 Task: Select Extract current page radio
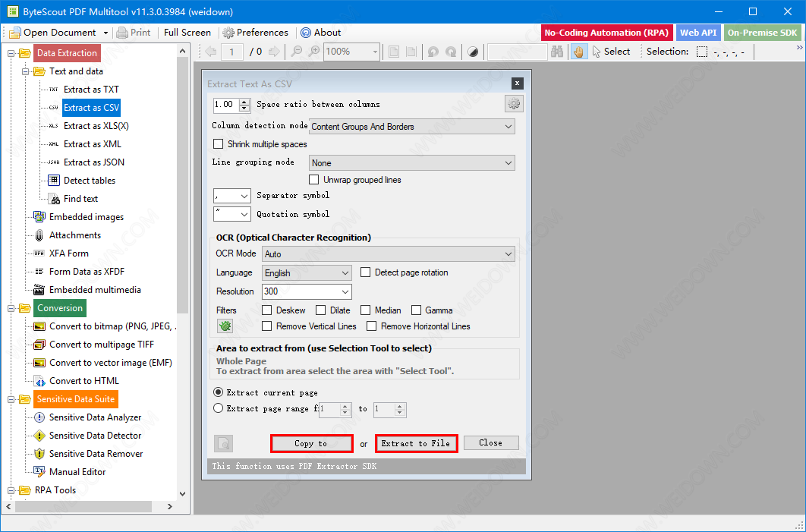218,392
